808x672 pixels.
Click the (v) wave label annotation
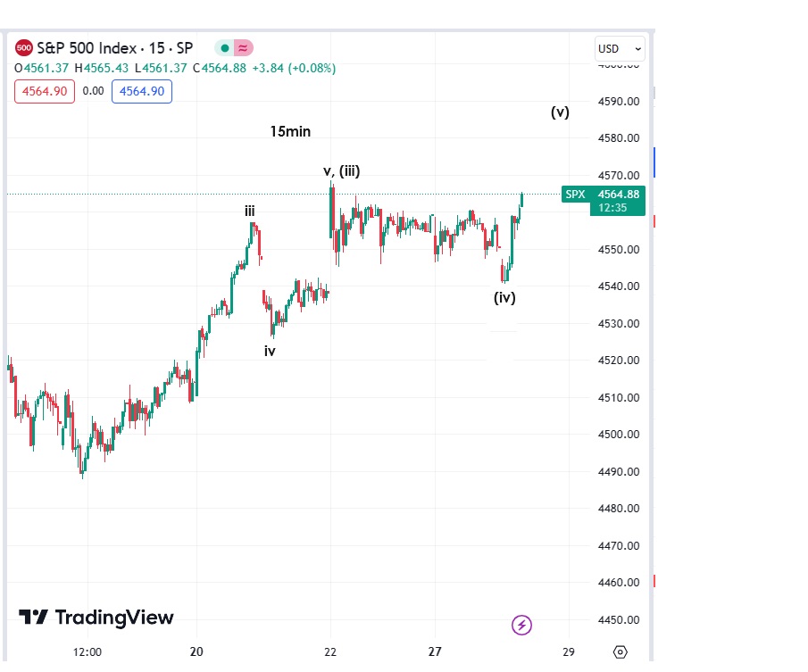(x=560, y=112)
